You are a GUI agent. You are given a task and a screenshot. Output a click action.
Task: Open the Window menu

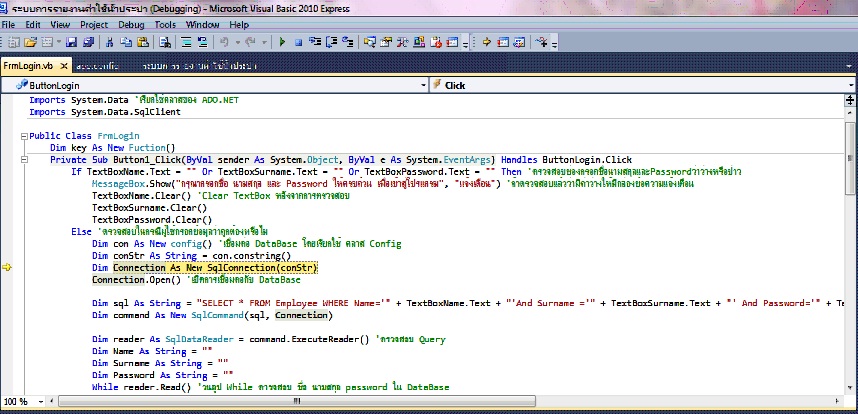(x=202, y=25)
